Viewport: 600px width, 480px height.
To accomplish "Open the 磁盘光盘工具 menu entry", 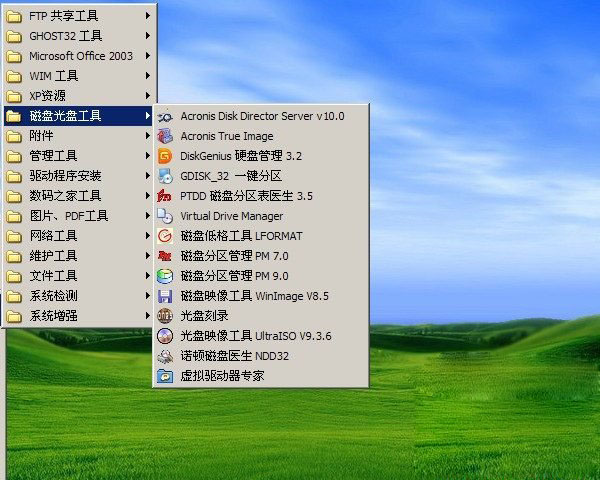I will [78, 116].
